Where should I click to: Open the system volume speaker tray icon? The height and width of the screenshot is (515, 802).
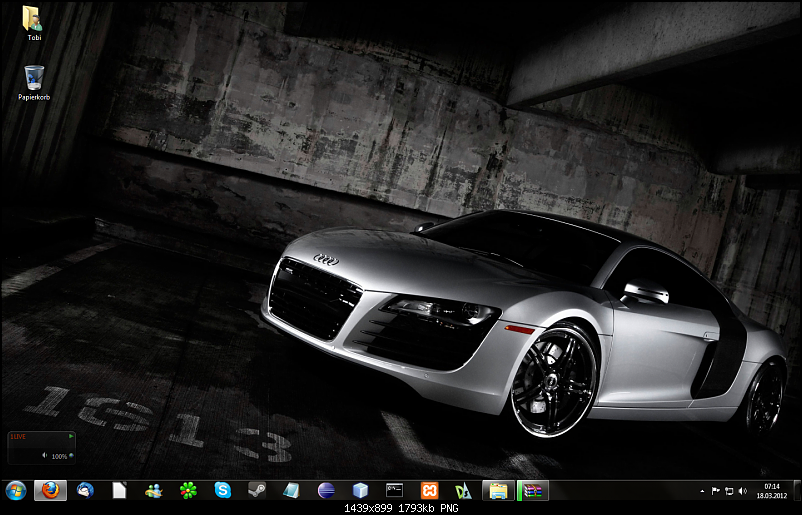coord(743,491)
